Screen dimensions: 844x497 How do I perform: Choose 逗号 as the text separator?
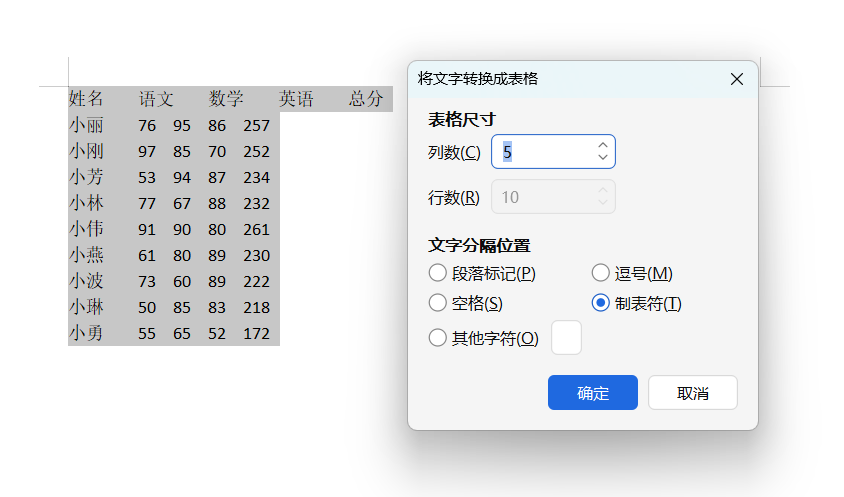click(601, 273)
